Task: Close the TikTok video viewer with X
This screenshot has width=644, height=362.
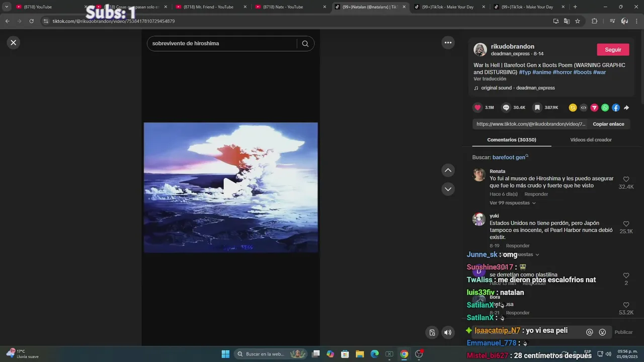Action: point(14,43)
